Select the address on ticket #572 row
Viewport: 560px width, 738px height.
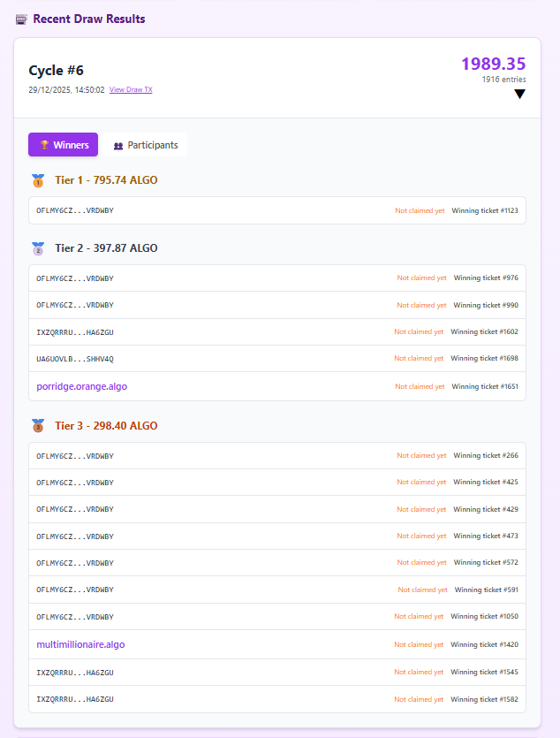tap(75, 563)
